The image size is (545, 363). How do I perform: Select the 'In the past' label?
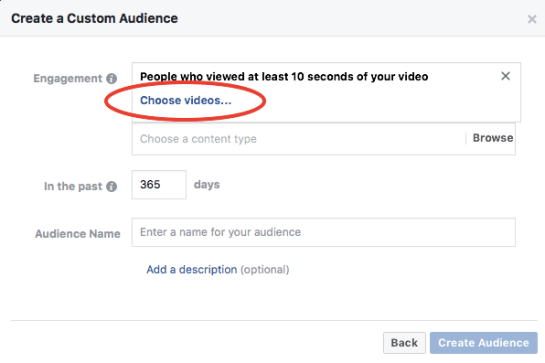pyautogui.click(x=73, y=186)
